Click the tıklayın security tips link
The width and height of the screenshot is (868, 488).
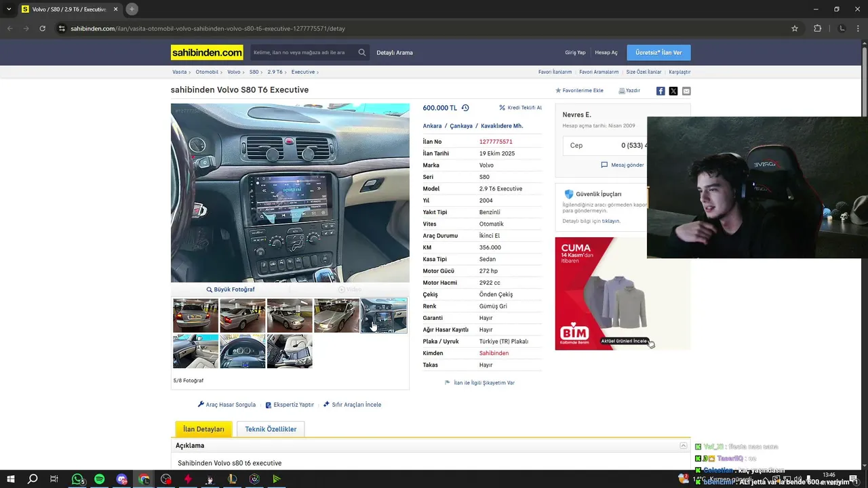tap(610, 221)
